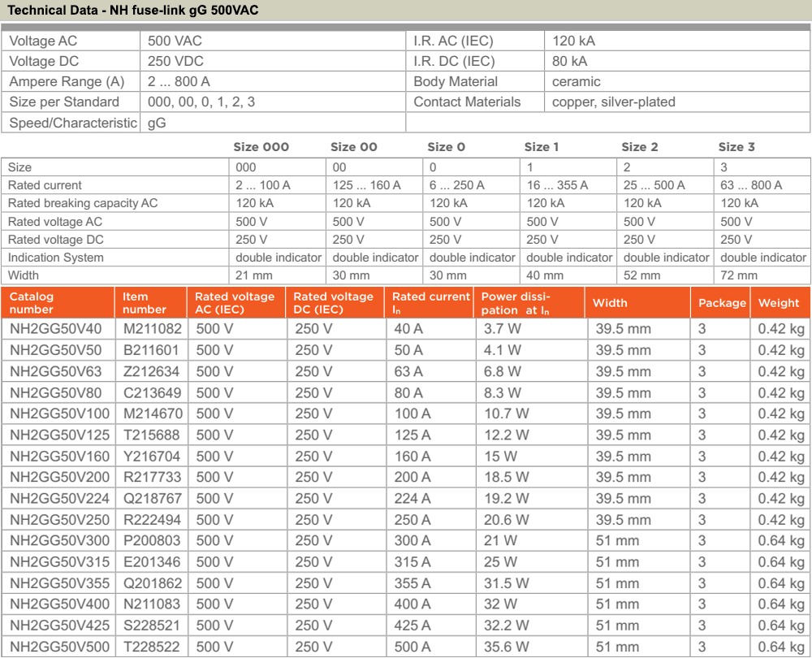This screenshot has height=658, width=812.
Task: Select catalog number NH2GG50V200
Action: pos(59,477)
